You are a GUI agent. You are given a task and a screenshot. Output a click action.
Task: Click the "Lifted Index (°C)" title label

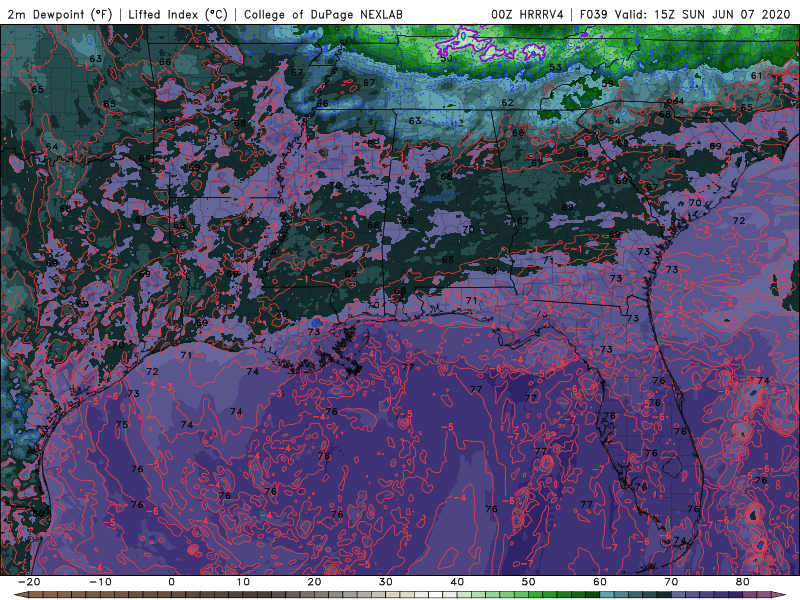coord(178,14)
